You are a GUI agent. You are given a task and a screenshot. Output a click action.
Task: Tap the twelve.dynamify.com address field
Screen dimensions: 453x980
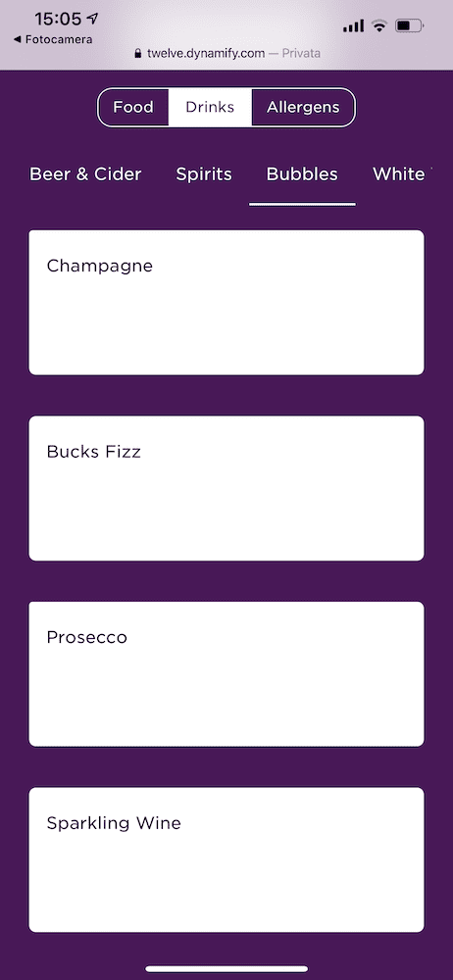point(227,54)
